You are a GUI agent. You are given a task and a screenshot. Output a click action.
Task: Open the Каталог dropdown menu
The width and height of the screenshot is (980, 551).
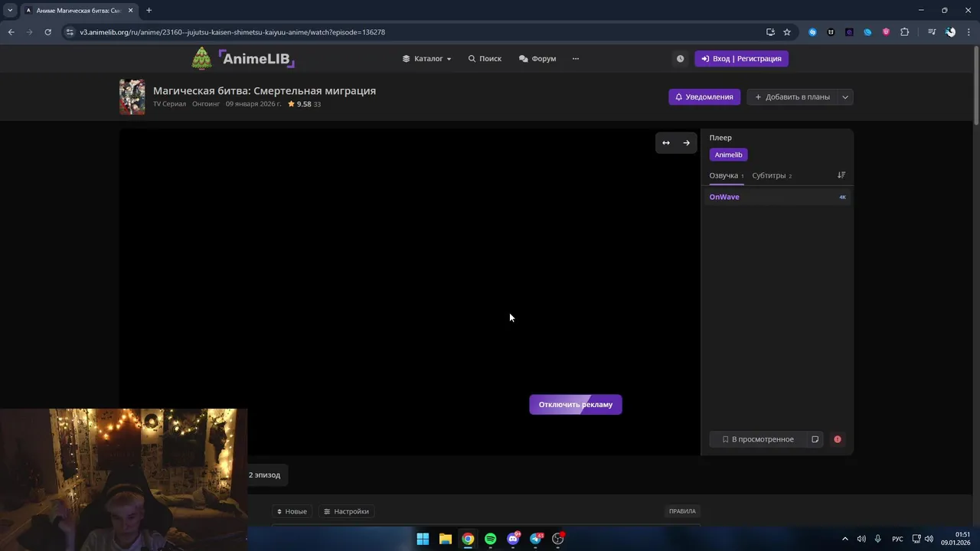[427, 58]
